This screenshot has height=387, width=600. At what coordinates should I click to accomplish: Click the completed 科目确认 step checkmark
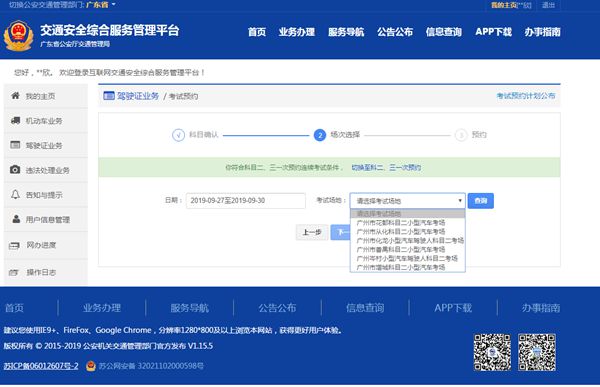click(x=178, y=135)
